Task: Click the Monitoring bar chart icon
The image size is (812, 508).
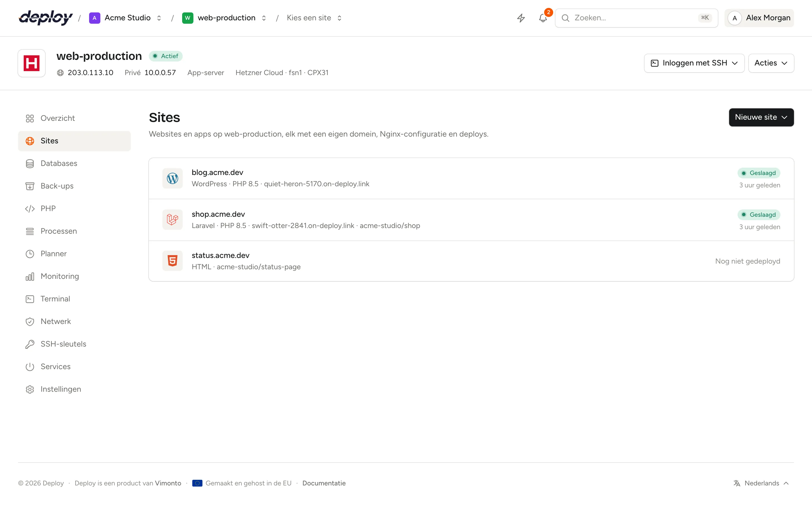Action: point(30,277)
